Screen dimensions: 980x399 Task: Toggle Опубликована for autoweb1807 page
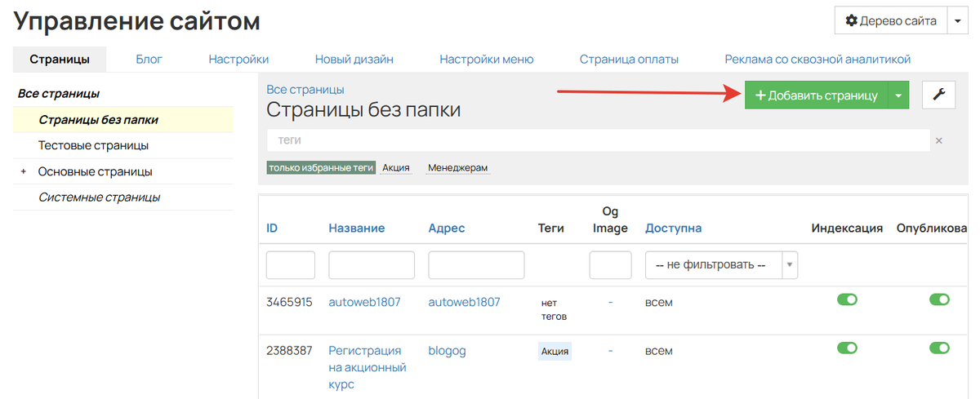[939, 300]
